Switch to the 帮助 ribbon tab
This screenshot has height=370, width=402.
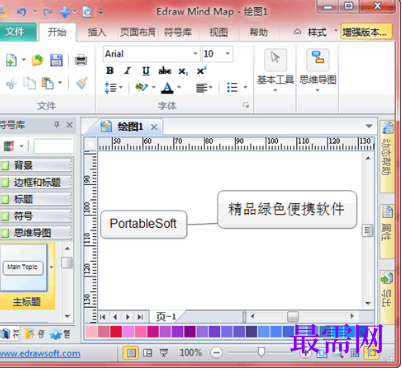[259, 32]
